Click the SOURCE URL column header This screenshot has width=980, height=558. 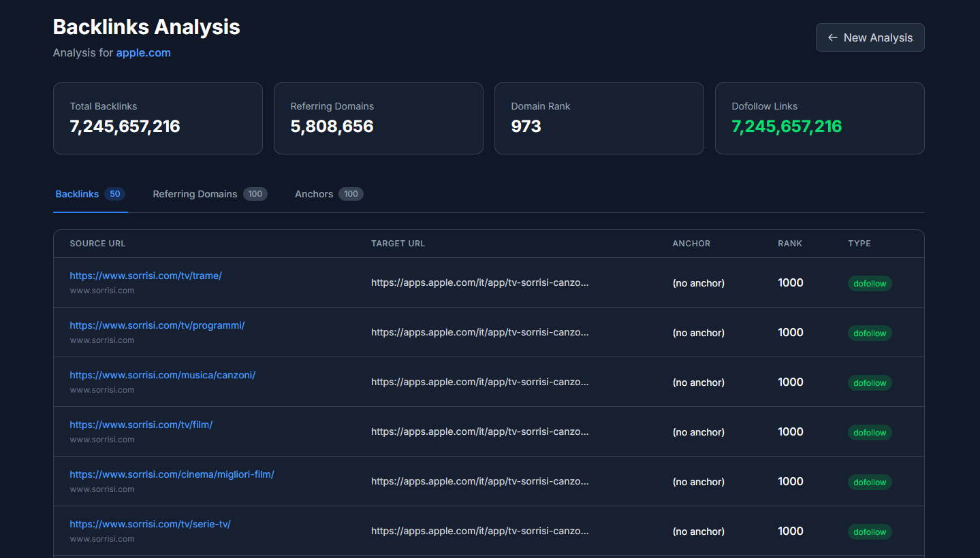(x=97, y=244)
